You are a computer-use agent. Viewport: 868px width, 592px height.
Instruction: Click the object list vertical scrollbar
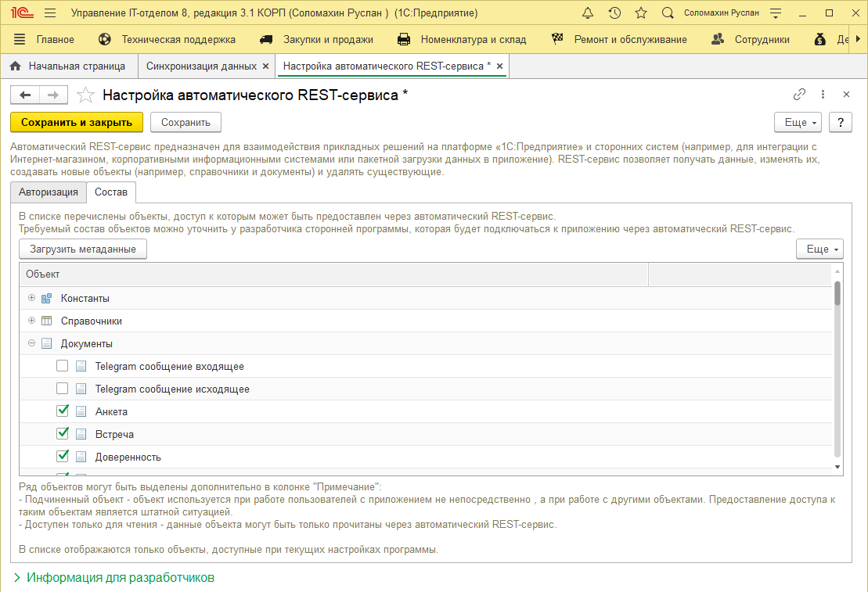point(837,375)
